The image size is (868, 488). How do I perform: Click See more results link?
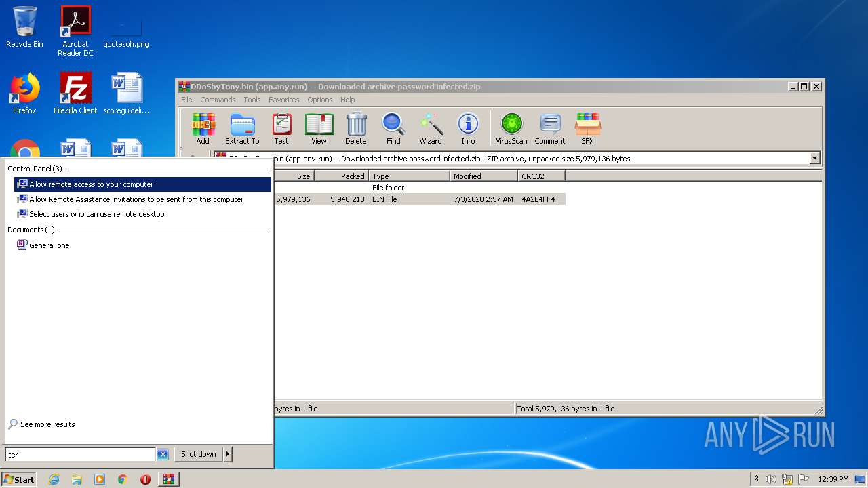(x=47, y=424)
